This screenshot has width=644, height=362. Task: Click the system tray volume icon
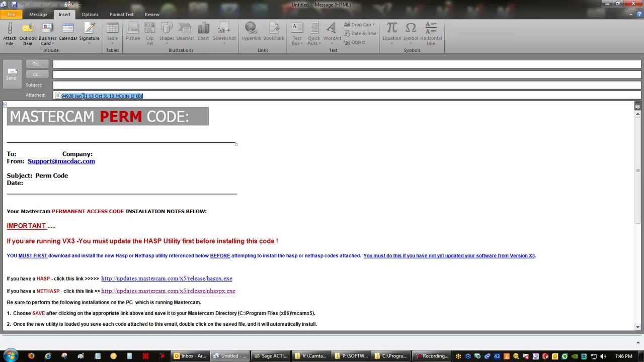pyautogui.click(x=603, y=356)
